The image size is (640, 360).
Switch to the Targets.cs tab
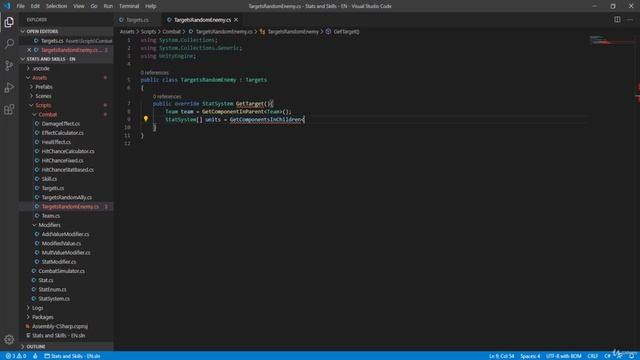pos(137,20)
